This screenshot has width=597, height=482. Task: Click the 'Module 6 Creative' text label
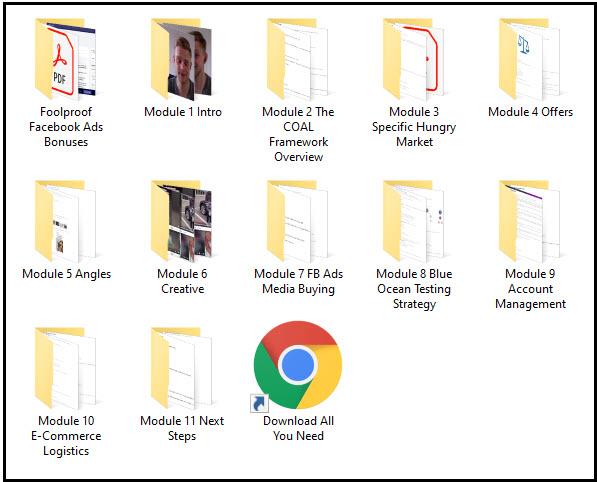coord(182,281)
